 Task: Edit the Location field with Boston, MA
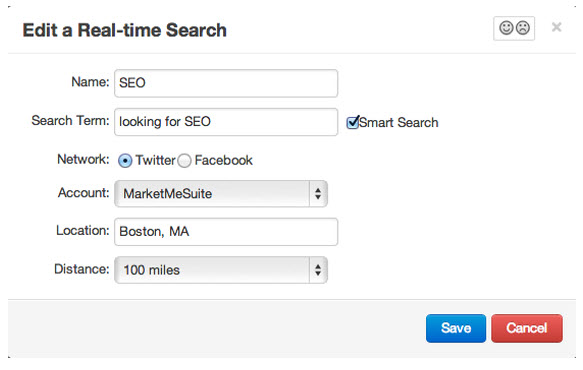(x=226, y=232)
